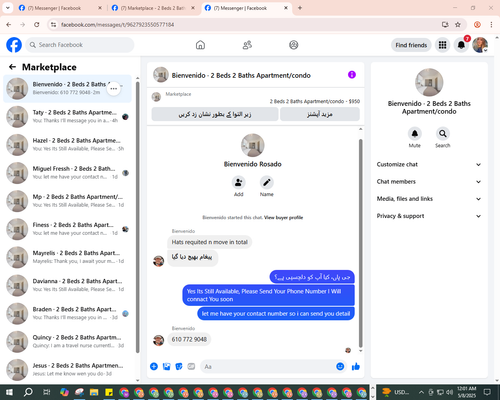Reload the page in browser
Image resolution: width=500 pixels, height=400 pixels.
click(37, 24)
